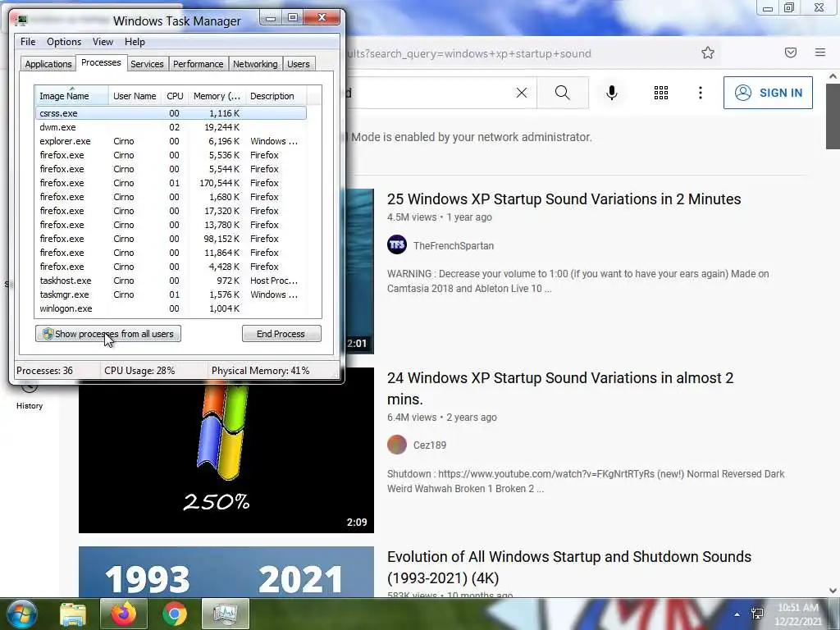
Task: Click YouTube page scrollbar thumb
Action: click(x=833, y=116)
